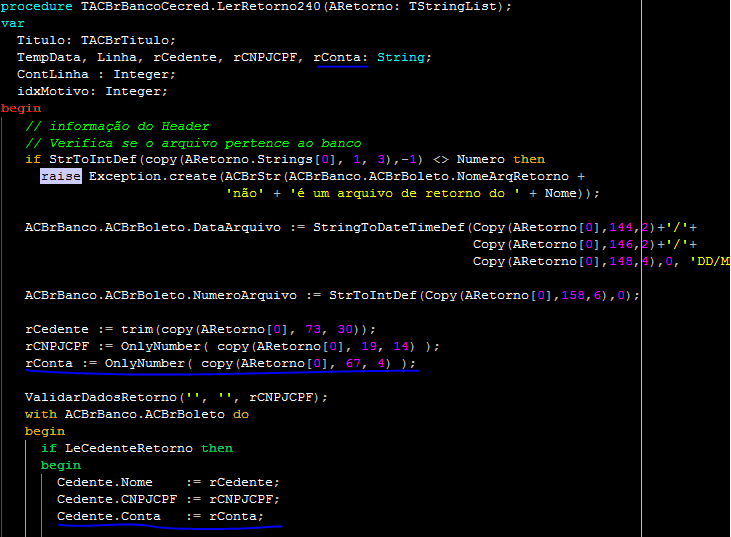Click the 'var' keyword line
Image resolution: width=731 pixels, height=537 pixels.
pyautogui.click(x=13, y=23)
